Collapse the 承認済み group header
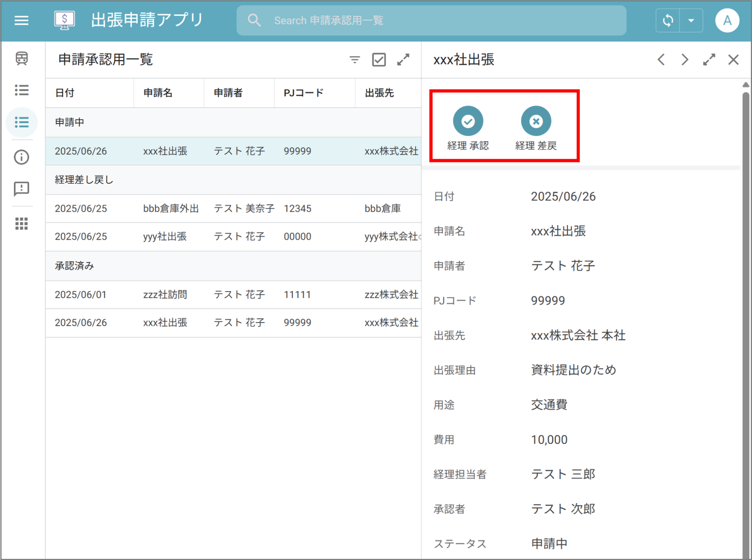This screenshot has width=752, height=560. coord(233,266)
